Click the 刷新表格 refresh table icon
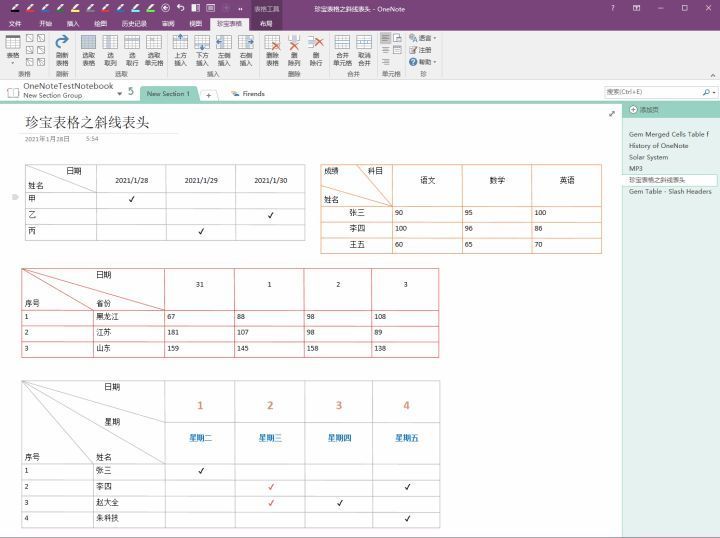The width and height of the screenshot is (720, 538). pyautogui.click(x=62, y=50)
